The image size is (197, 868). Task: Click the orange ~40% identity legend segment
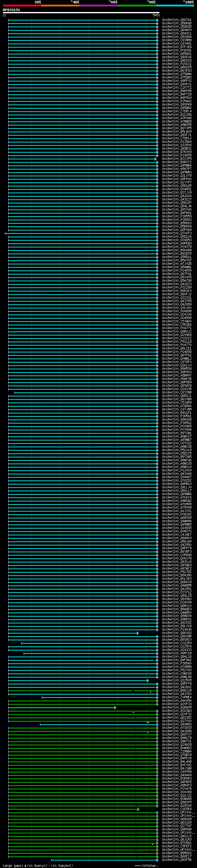coord(60,6)
